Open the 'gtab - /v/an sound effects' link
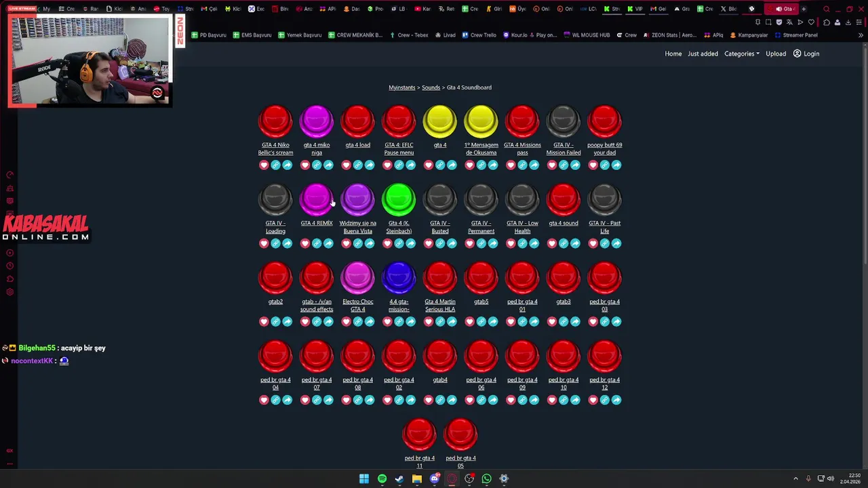This screenshot has width=868, height=488. [317, 305]
